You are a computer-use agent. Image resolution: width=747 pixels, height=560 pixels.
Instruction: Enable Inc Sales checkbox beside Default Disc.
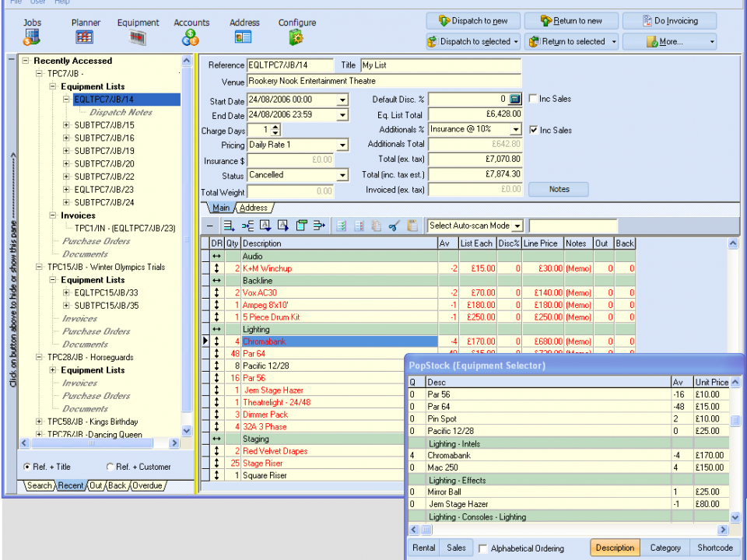point(533,99)
